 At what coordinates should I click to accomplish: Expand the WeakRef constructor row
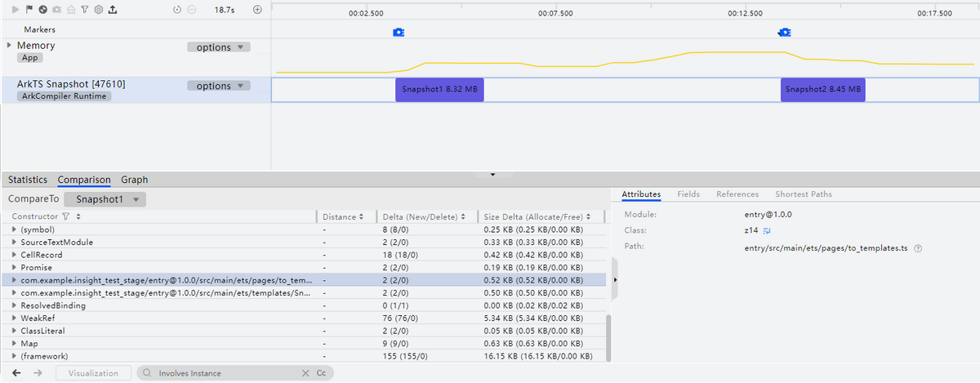pos(14,318)
